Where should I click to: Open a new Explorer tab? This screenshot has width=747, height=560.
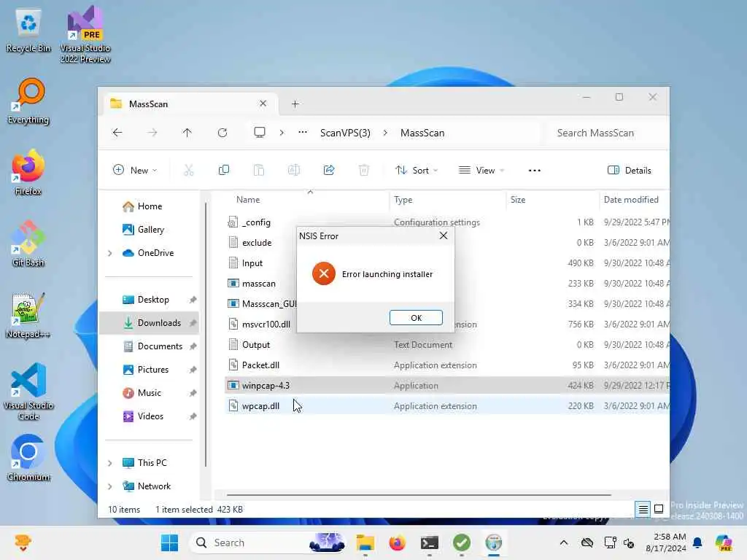coord(295,104)
